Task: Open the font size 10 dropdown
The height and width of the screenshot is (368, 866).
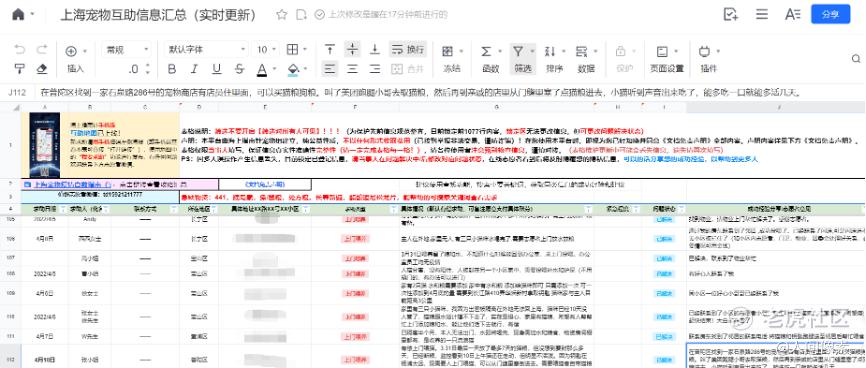Action: (x=268, y=50)
